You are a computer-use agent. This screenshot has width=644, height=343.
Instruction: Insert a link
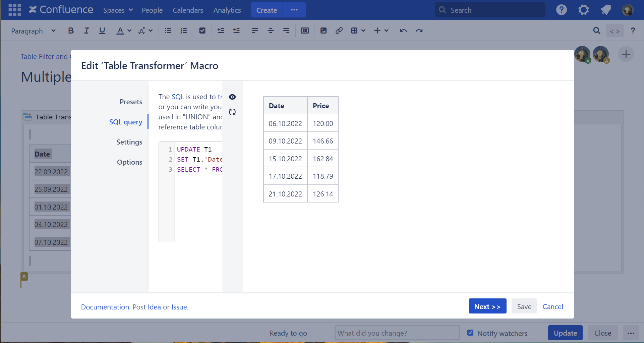point(339,31)
